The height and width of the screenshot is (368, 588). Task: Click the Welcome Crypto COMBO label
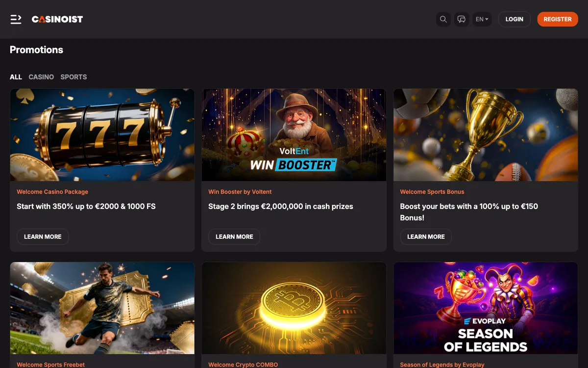tap(243, 365)
